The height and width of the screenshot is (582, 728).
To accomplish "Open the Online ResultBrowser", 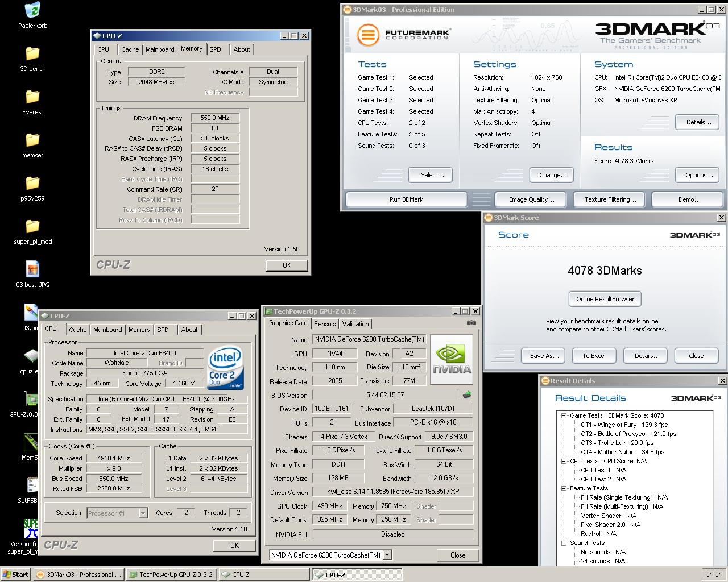I will pyautogui.click(x=605, y=299).
